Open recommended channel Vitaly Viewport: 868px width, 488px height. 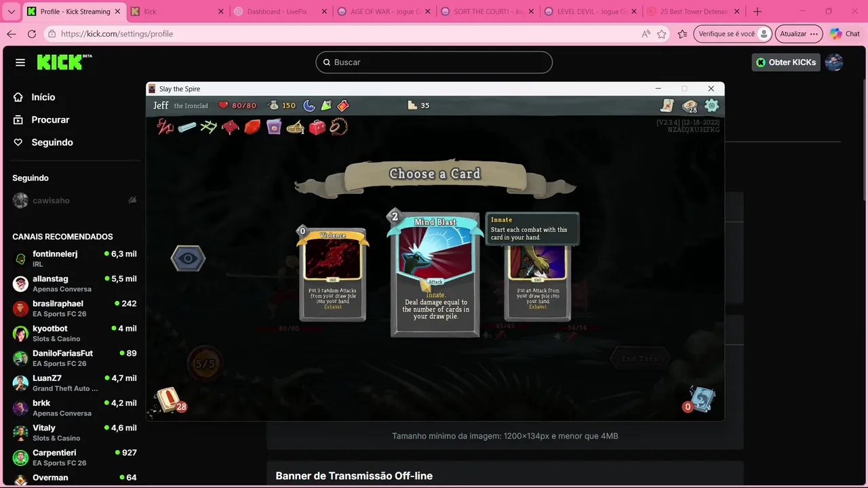click(75, 432)
